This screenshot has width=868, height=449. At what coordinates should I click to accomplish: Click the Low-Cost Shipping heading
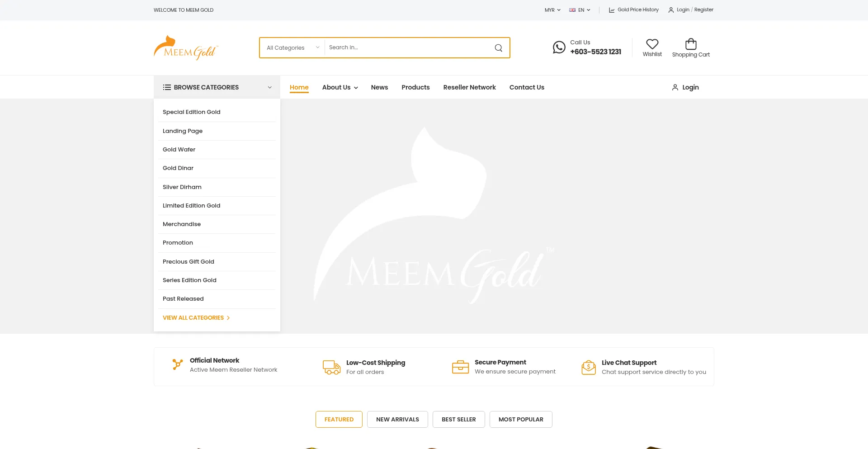(376, 363)
